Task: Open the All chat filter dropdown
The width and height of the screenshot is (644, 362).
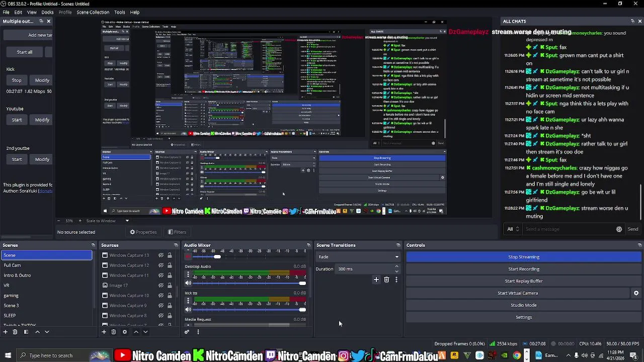Action: point(513,229)
